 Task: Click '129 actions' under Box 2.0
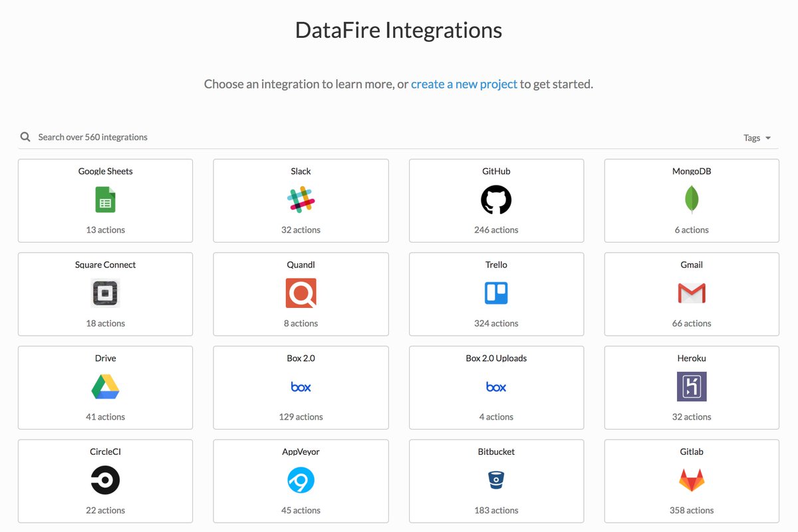tap(301, 417)
